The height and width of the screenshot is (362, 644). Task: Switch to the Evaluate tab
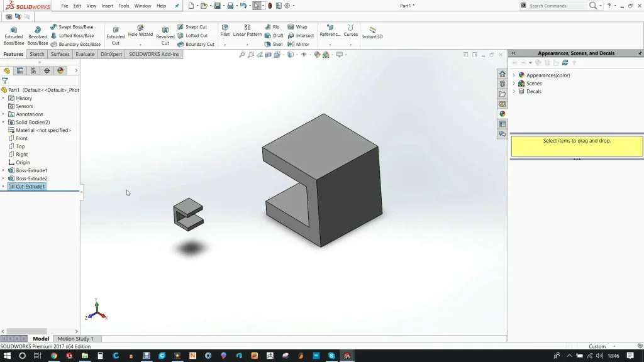[x=85, y=54]
